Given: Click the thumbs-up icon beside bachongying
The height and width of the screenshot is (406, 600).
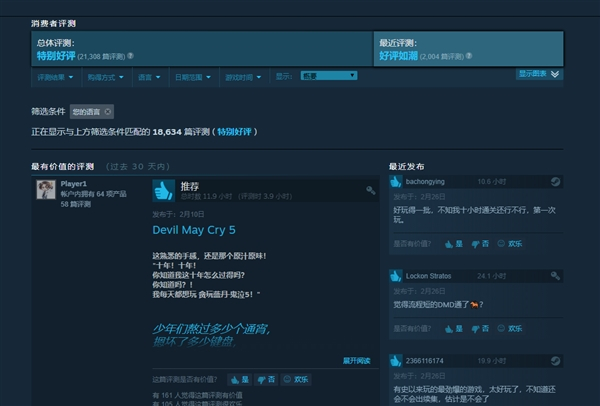Looking at the screenshot, I should tap(396, 182).
